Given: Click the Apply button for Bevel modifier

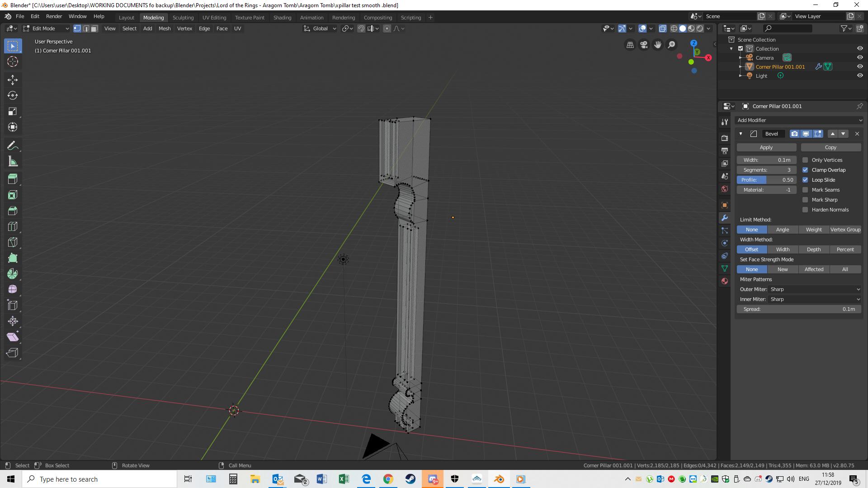Looking at the screenshot, I should click(x=766, y=147).
